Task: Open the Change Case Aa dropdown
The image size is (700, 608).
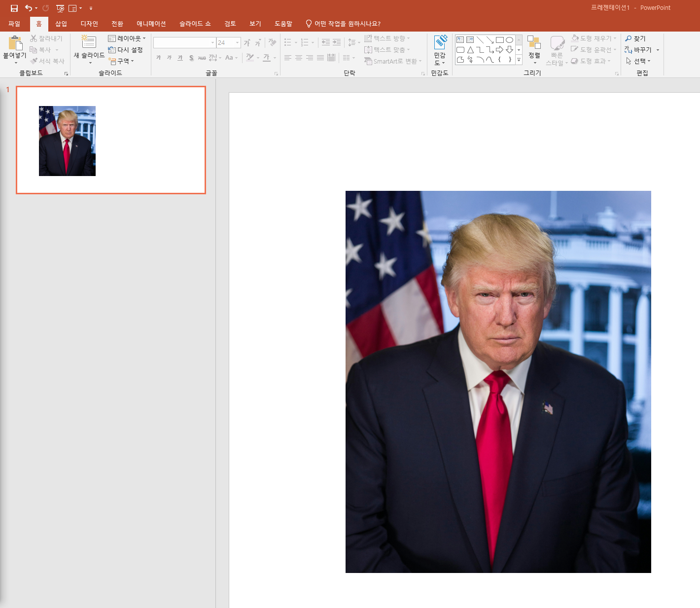Action: click(231, 58)
